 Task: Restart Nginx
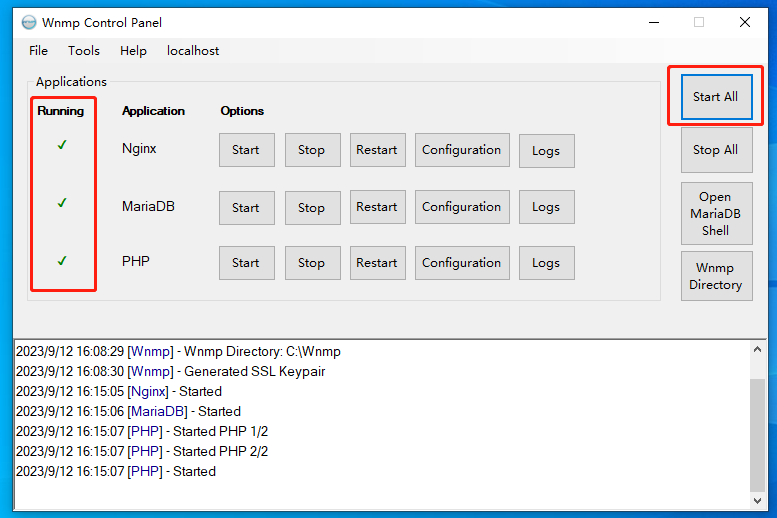[378, 150]
